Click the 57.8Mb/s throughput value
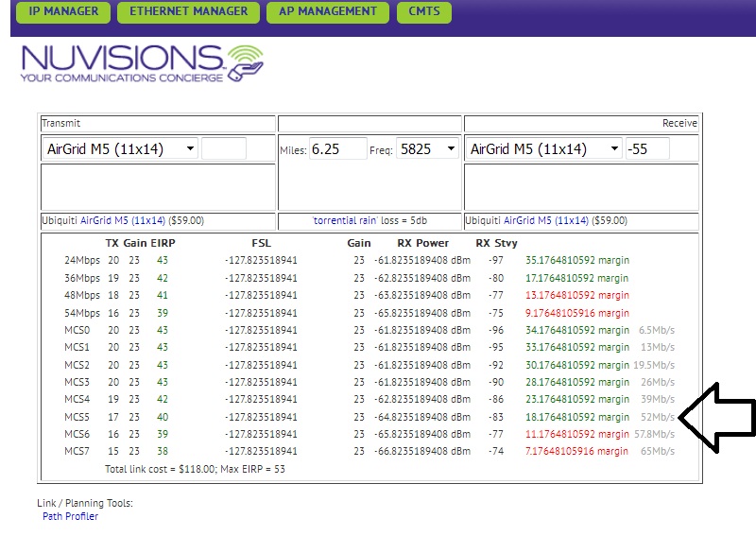756x536 pixels. [654, 434]
